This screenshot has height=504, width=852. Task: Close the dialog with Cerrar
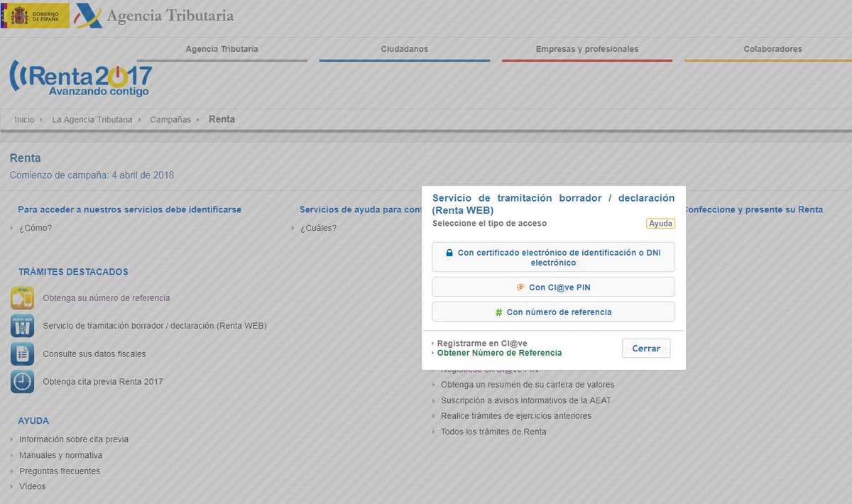coord(646,349)
